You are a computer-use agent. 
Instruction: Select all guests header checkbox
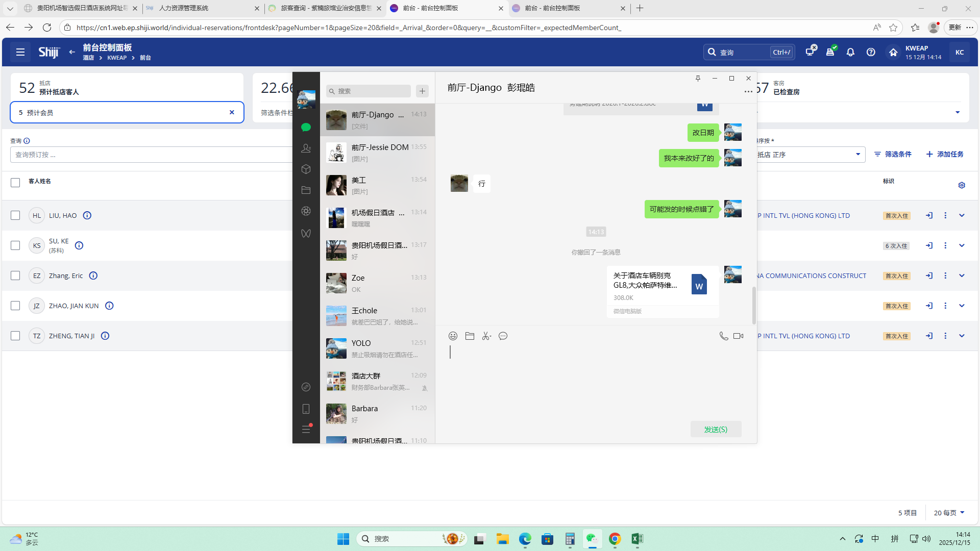[15, 183]
